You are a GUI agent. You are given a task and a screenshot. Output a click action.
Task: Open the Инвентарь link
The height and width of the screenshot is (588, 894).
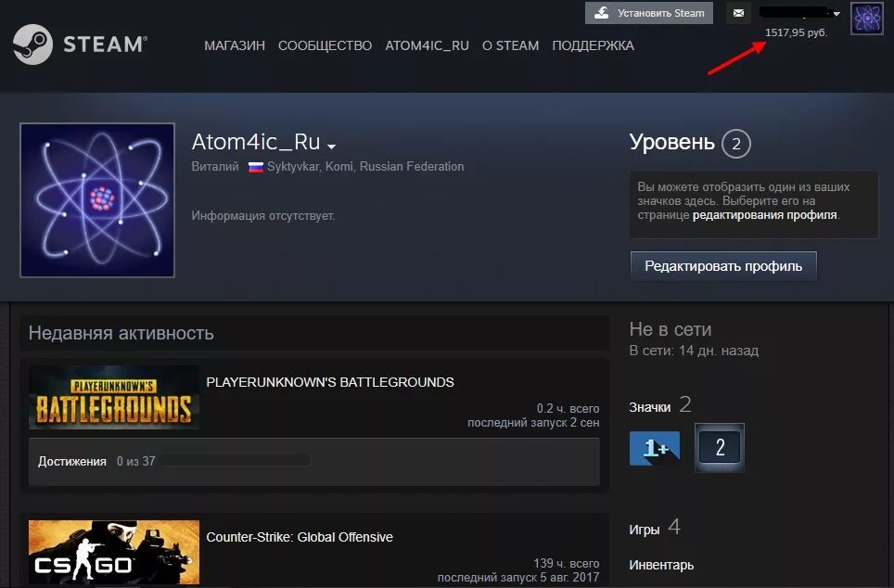(x=661, y=565)
